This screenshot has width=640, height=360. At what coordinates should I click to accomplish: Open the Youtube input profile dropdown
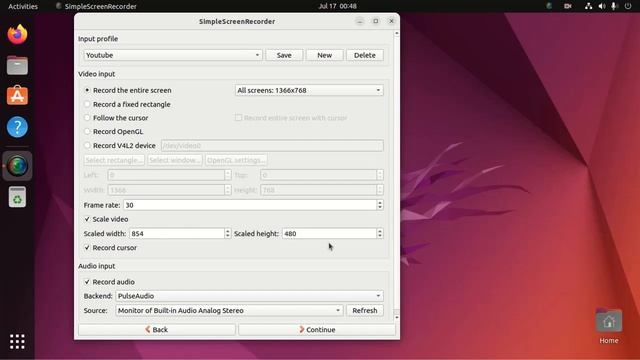pyautogui.click(x=173, y=55)
